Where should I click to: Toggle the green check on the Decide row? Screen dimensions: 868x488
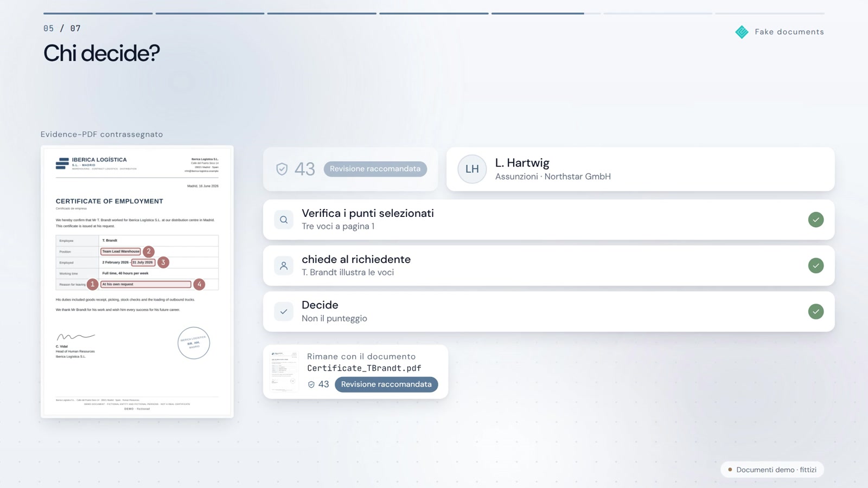point(816,312)
